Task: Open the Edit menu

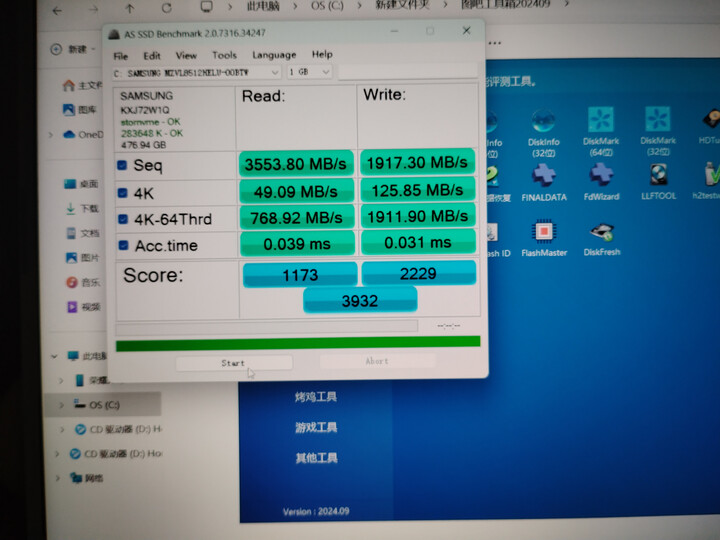Action: pos(152,56)
